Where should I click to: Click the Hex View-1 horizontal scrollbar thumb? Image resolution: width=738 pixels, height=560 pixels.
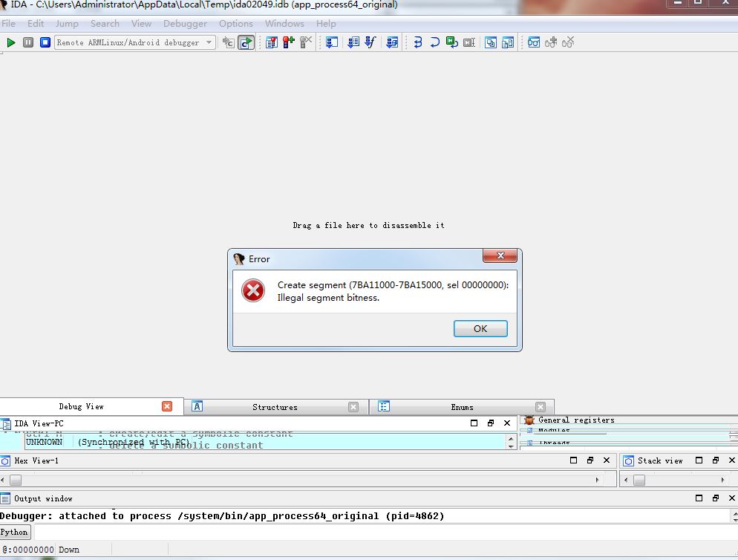[x=16, y=480]
